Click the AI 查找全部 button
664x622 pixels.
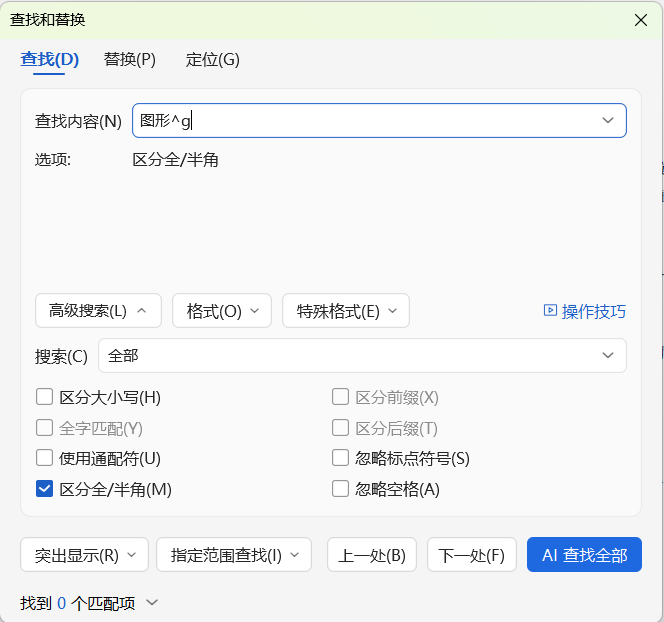(584, 555)
